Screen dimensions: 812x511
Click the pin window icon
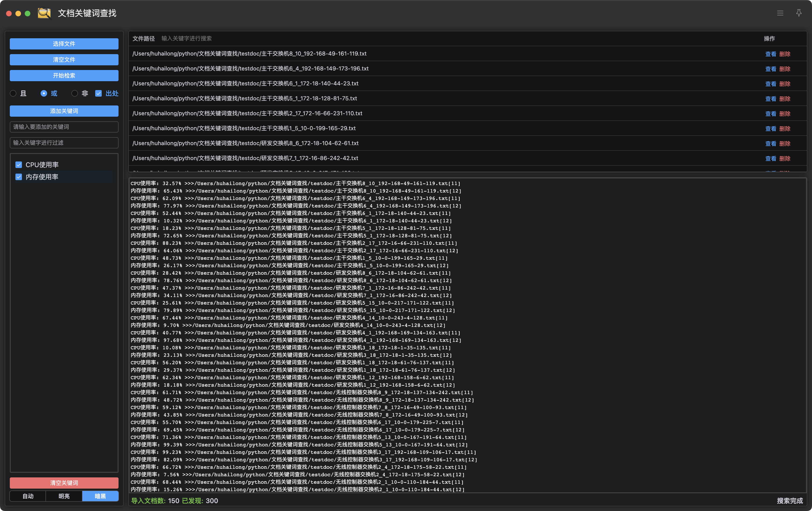[x=798, y=13]
